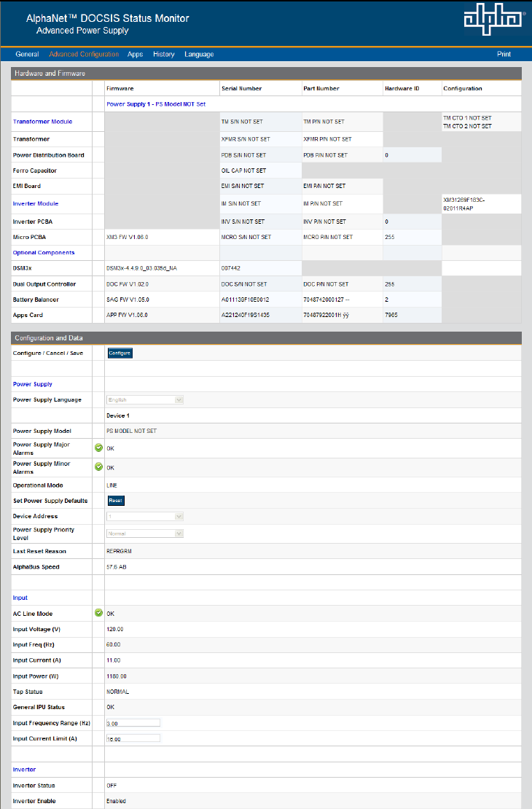Open the Language menu
Viewport: 532px width, 809px height.
(x=199, y=54)
